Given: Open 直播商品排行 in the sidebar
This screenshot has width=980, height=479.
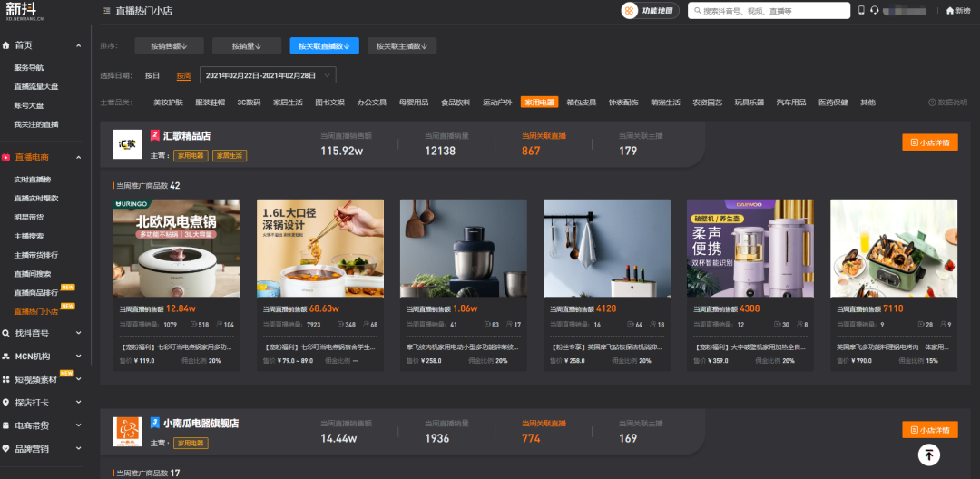Looking at the screenshot, I should pos(36,292).
